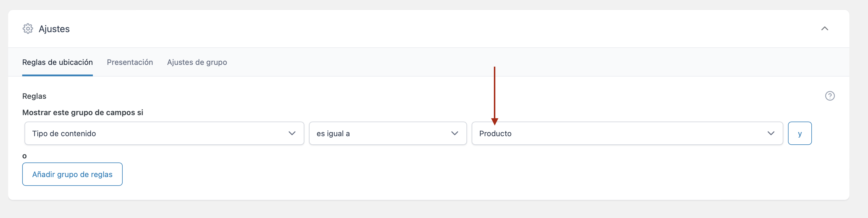Open the Tipo de contenido dropdown
This screenshot has height=218, width=868.
click(164, 134)
